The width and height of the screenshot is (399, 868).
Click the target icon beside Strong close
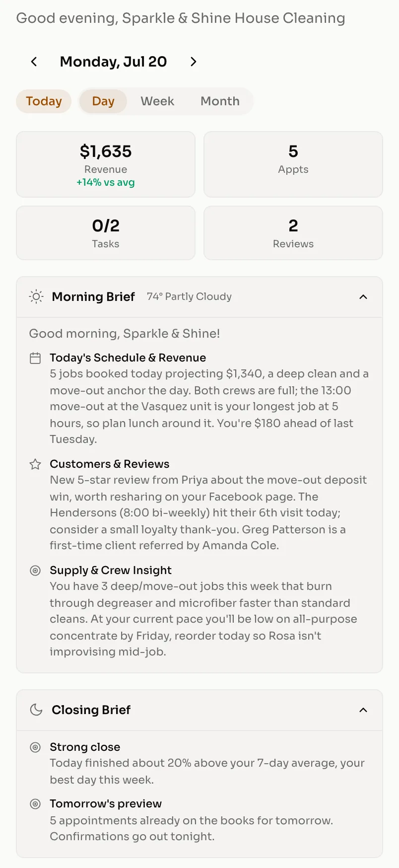pyautogui.click(x=35, y=747)
